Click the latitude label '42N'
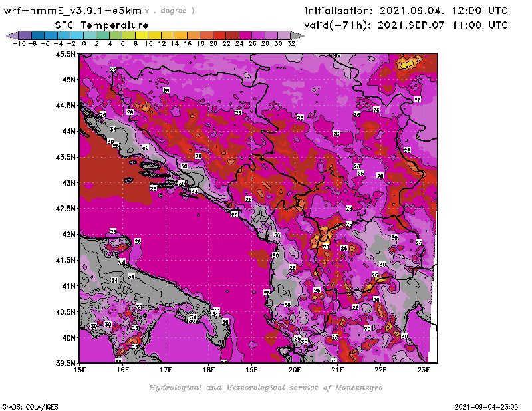 click(x=69, y=235)
